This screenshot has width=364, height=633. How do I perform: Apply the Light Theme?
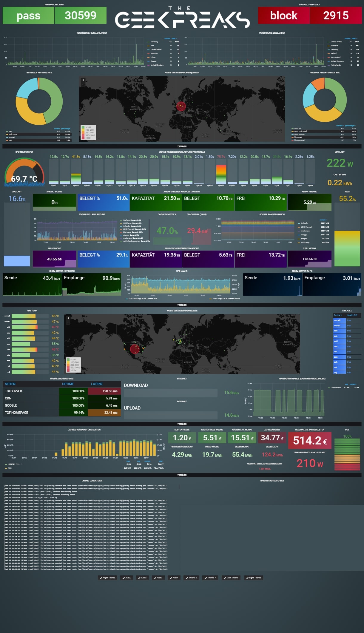click(x=254, y=578)
